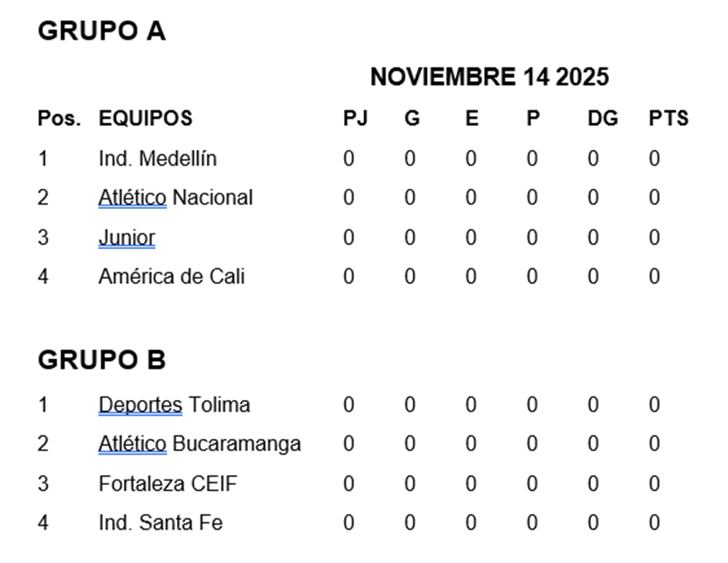This screenshot has width=728, height=563.
Task: Click the PTS column header
Action: pos(668,118)
